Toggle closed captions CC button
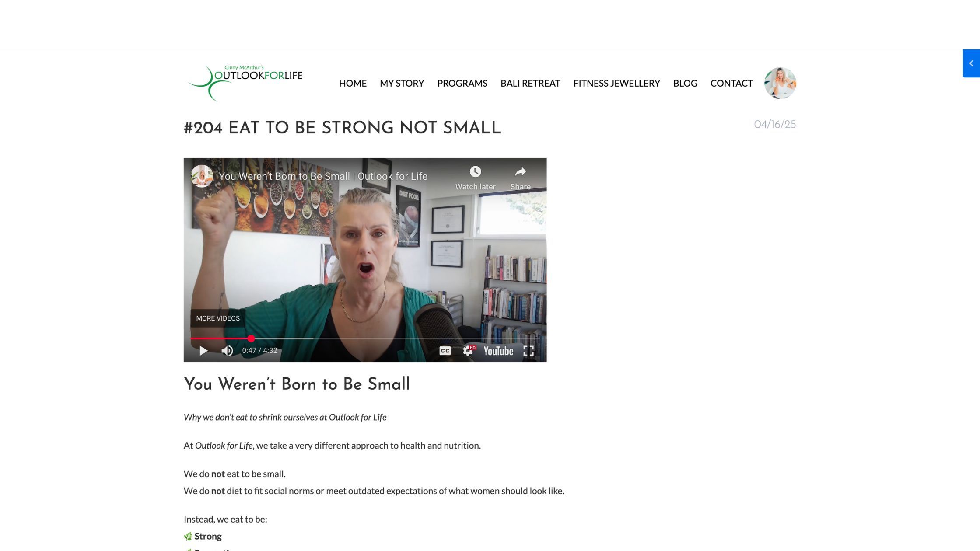The image size is (980, 551). 445,351
